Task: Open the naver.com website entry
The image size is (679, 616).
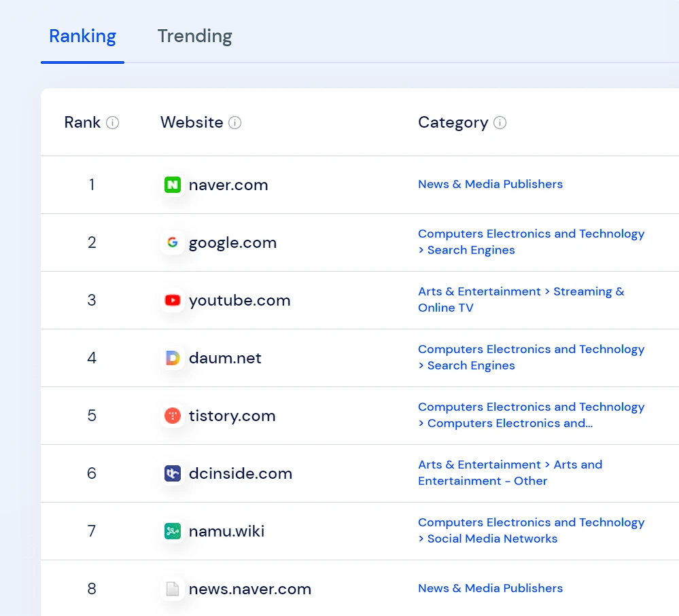Action: coord(228,185)
